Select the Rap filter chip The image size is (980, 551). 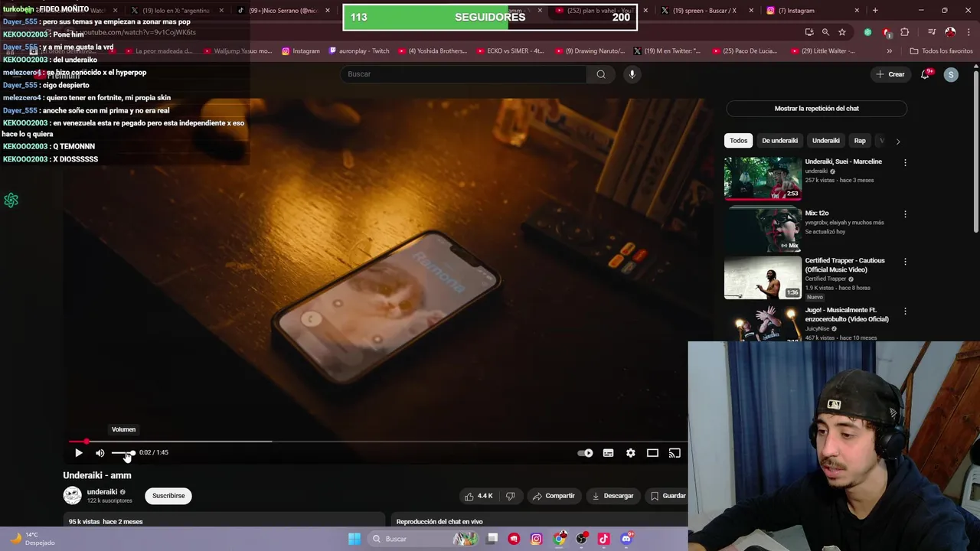(x=860, y=141)
